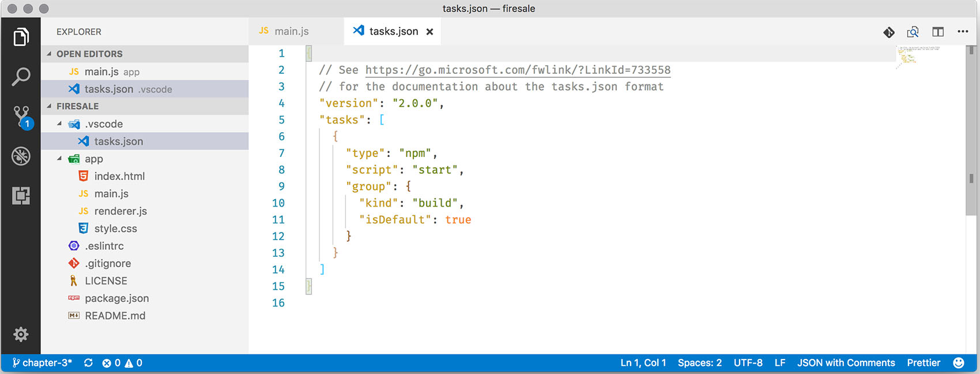
Task: Collapse the .vscode folder
Action: tap(59, 124)
